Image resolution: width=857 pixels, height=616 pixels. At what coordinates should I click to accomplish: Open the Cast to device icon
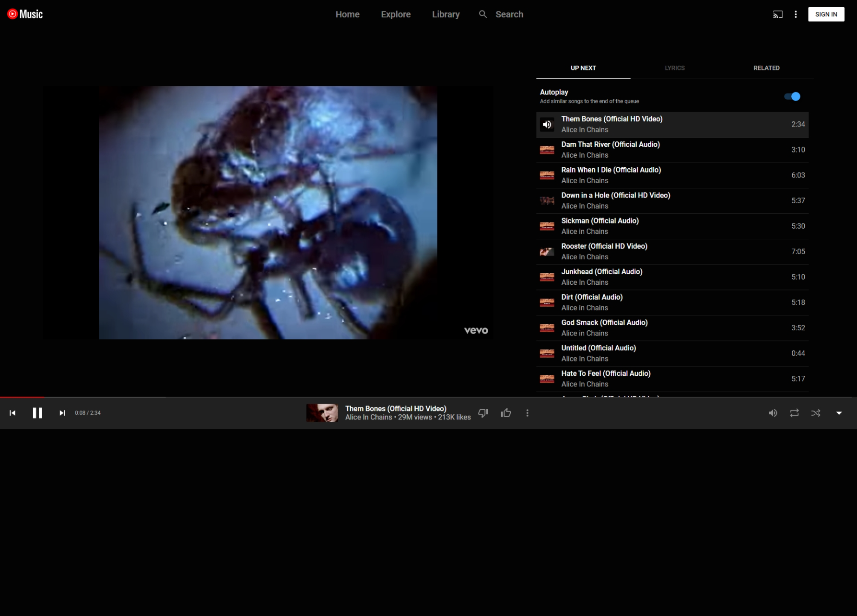tap(777, 14)
